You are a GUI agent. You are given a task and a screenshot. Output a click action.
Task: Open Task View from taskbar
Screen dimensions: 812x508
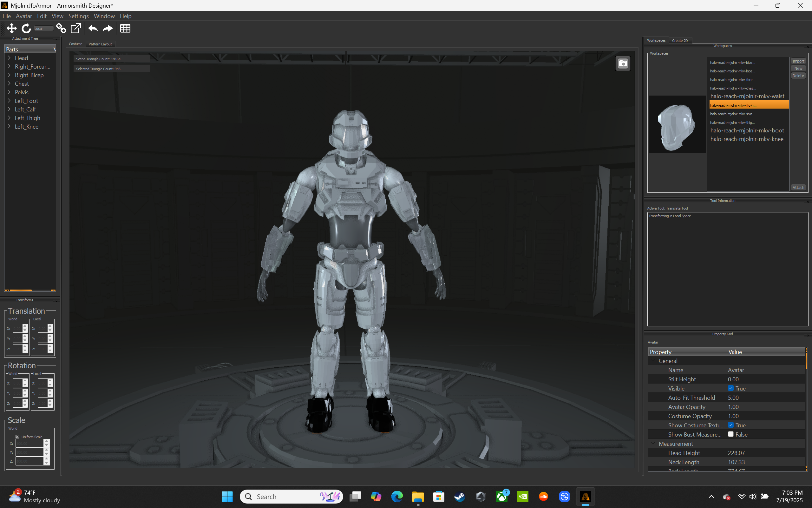(x=355, y=497)
